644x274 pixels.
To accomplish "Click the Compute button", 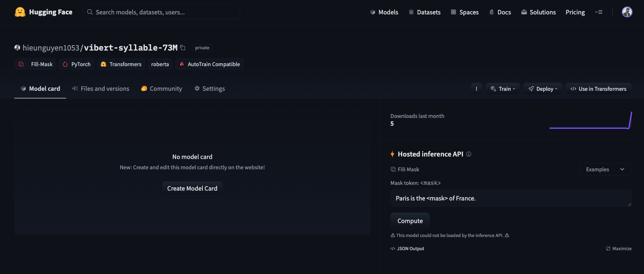I will (410, 221).
